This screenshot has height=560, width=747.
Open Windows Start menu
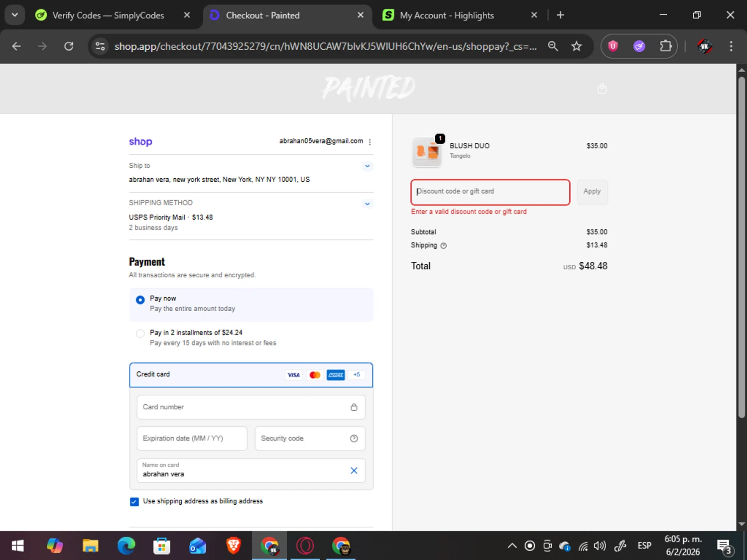[x=17, y=546]
